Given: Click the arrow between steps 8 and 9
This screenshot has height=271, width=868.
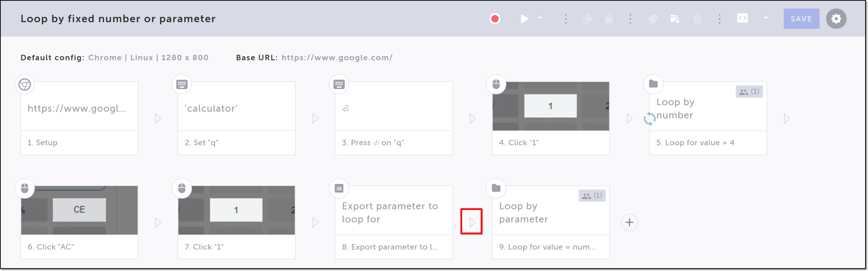Looking at the screenshot, I should (x=472, y=222).
